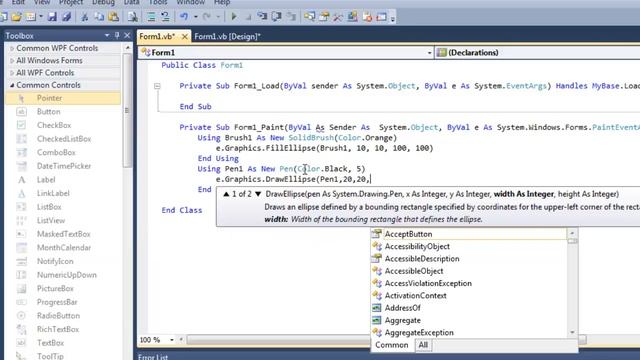
Task: Close the Form1.vb tab
Action: [x=184, y=36]
